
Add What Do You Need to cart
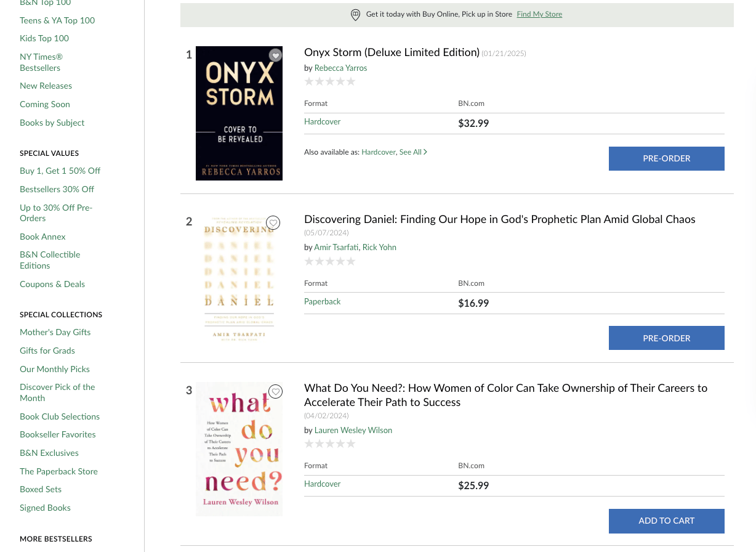pos(666,521)
